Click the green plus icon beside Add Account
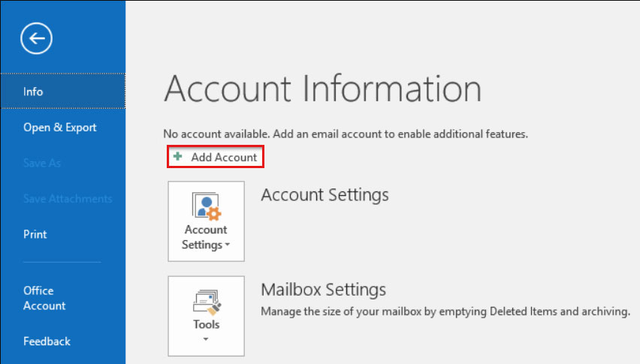This screenshot has height=364, width=640. tap(177, 157)
